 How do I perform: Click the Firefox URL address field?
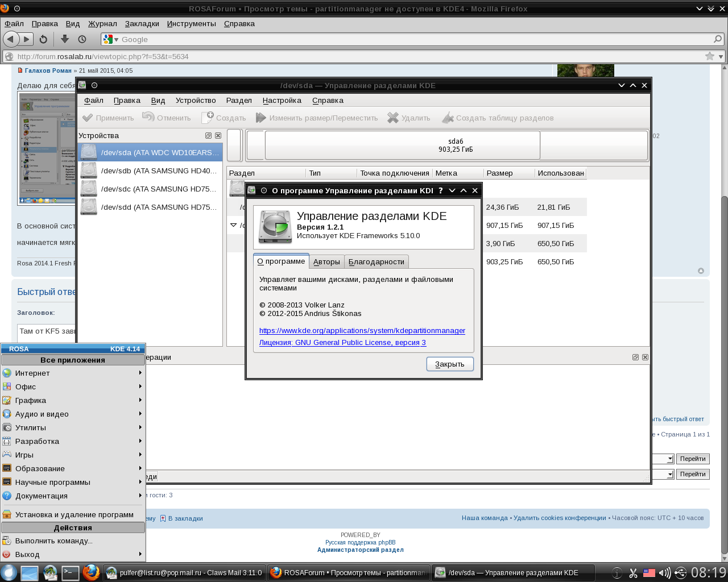point(358,56)
